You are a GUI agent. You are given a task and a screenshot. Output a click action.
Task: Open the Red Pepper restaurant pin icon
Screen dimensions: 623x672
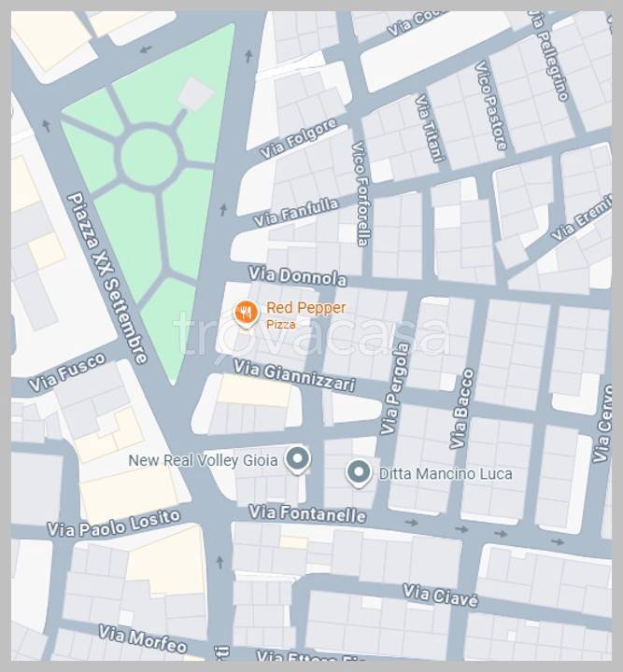tap(246, 314)
